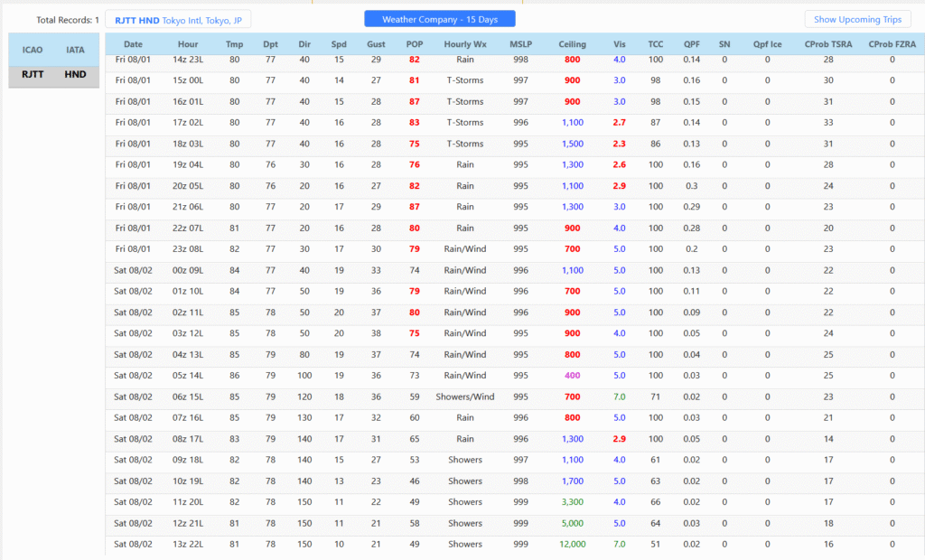Click the 01z 10L hour cell
The width and height of the screenshot is (925, 560).
pos(188,292)
